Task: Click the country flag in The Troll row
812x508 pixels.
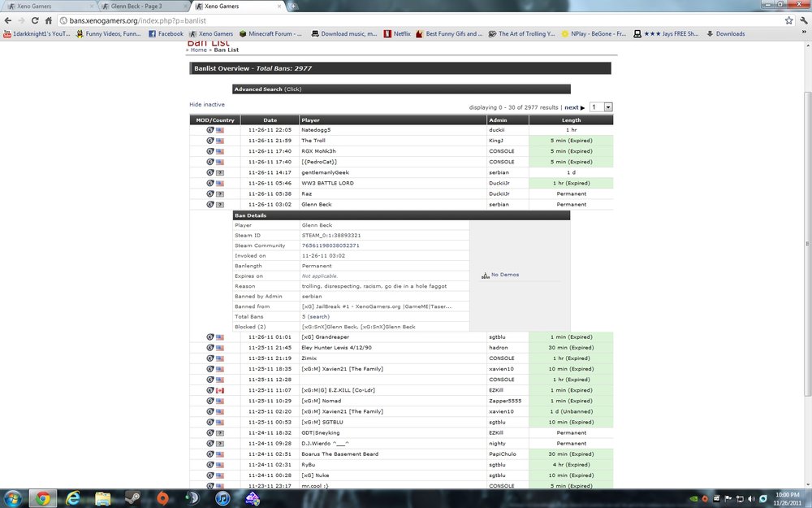Action: (219, 141)
